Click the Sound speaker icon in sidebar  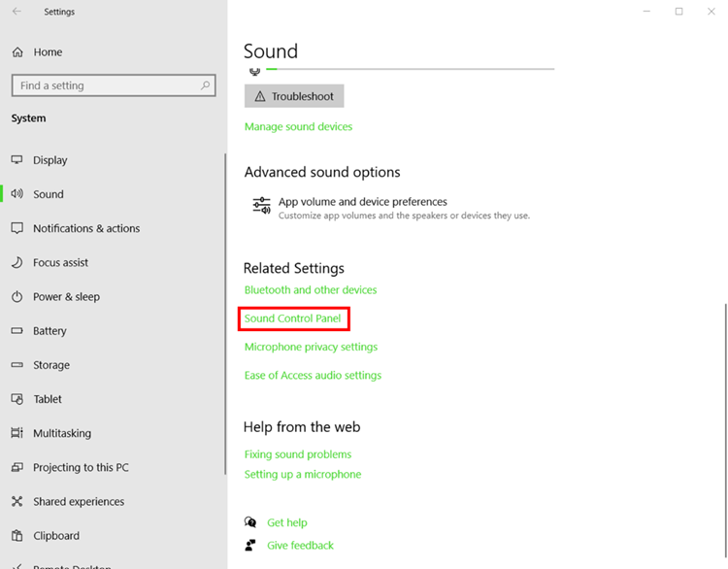coord(17,193)
